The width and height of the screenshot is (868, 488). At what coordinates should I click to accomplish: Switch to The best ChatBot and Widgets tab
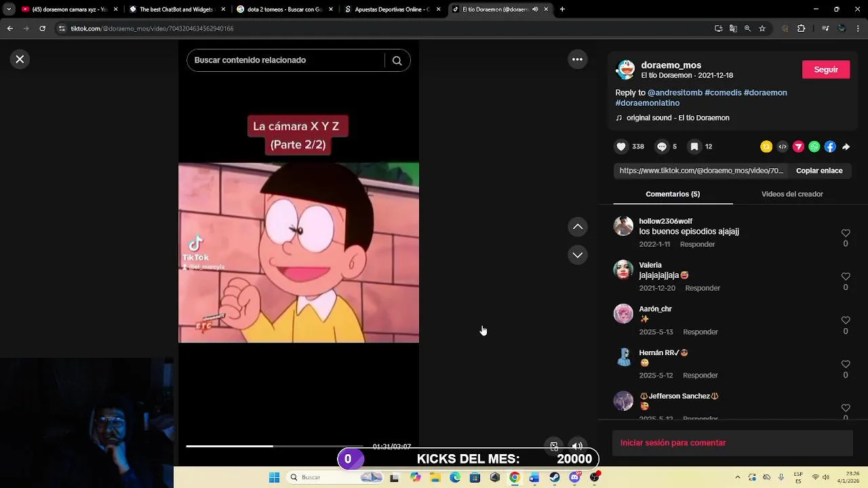point(176,9)
